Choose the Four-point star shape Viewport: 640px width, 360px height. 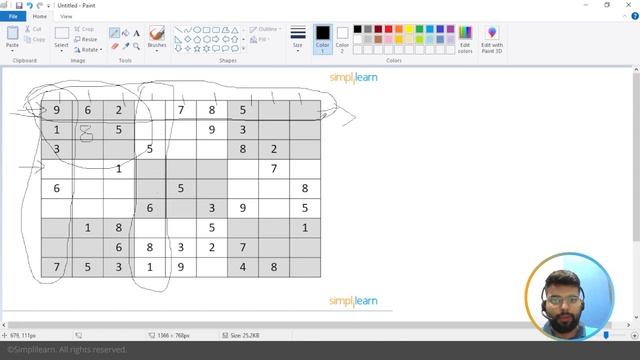tap(188, 49)
